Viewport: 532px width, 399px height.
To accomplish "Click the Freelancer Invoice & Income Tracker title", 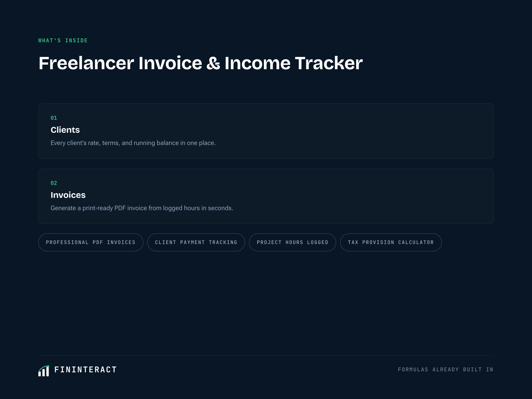I will pyautogui.click(x=200, y=63).
